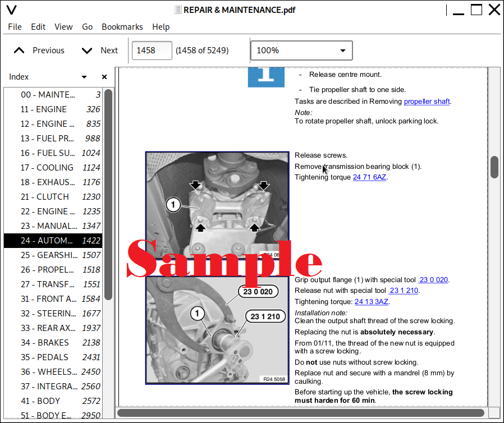Click the page number input field
Image resolution: width=504 pixels, height=423 pixels.
coord(152,50)
